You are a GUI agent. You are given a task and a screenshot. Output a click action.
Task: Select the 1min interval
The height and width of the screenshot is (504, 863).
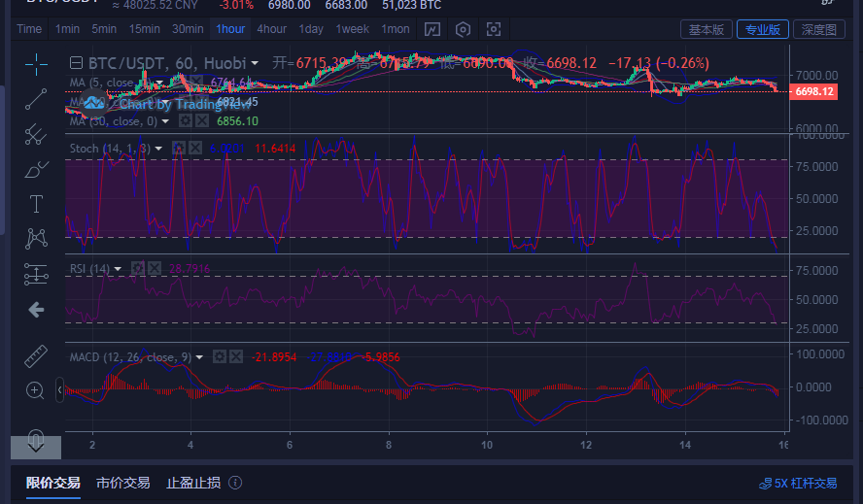click(x=67, y=29)
